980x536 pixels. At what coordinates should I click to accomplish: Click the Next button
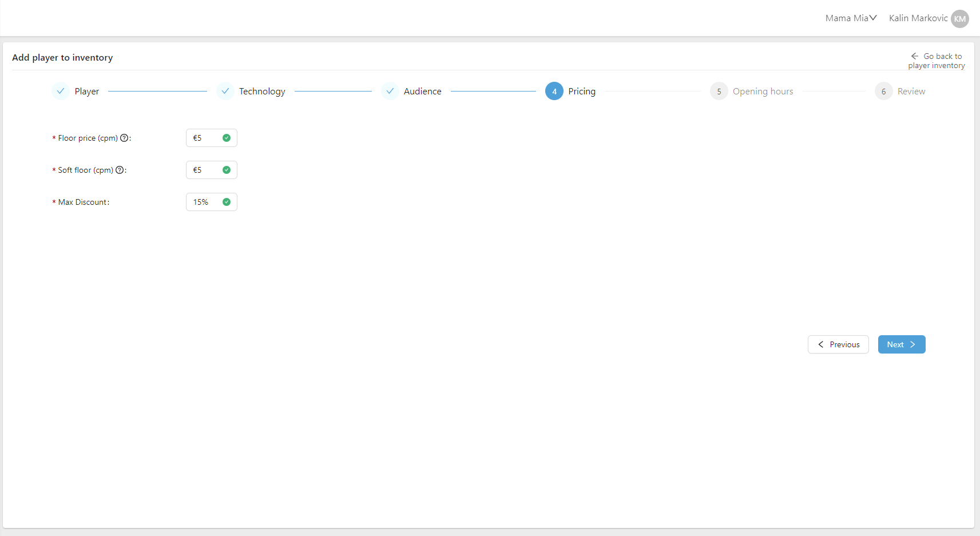coord(901,344)
